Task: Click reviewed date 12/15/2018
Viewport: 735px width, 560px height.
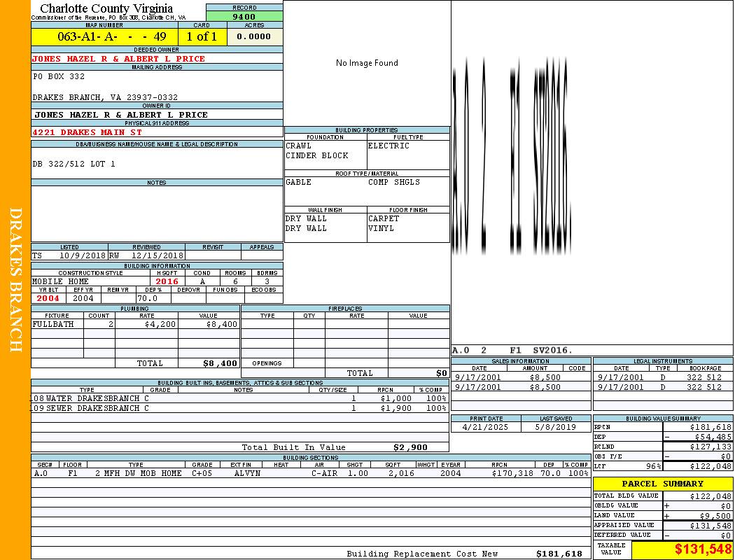Action: click(157, 256)
